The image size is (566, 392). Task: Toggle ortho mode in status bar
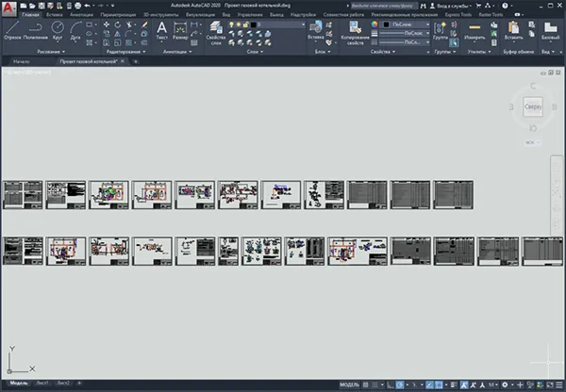tap(391, 384)
